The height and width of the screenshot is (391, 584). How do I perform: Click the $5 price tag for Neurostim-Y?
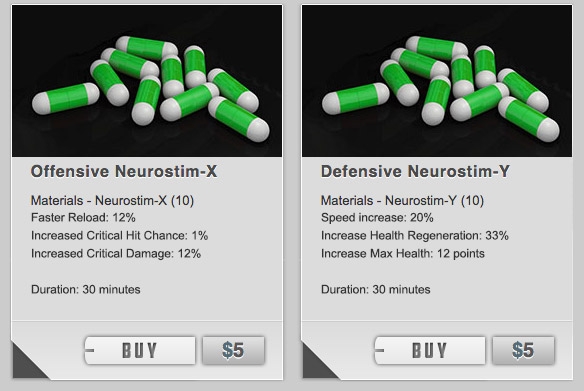pyautogui.click(x=523, y=350)
